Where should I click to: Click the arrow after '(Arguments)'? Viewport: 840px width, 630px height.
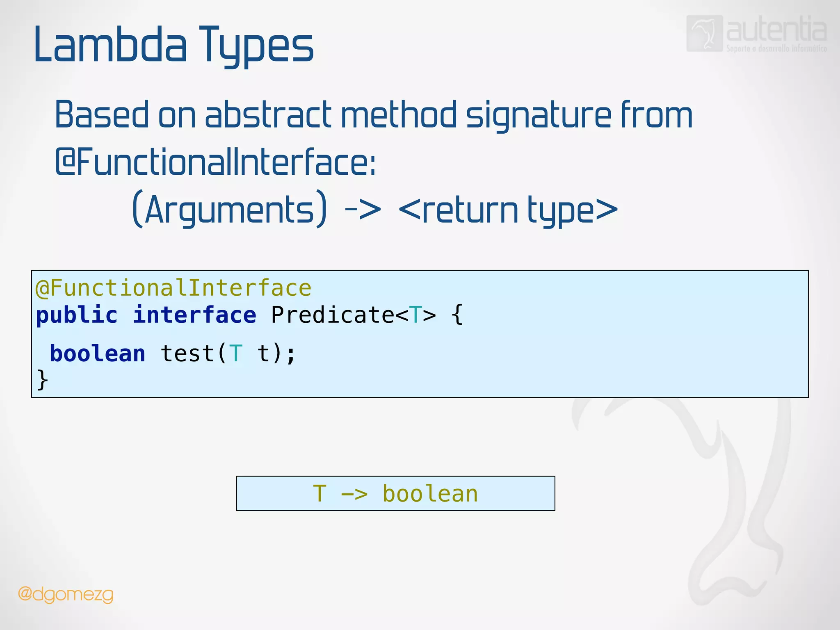pyautogui.click(x=363, y=209)
